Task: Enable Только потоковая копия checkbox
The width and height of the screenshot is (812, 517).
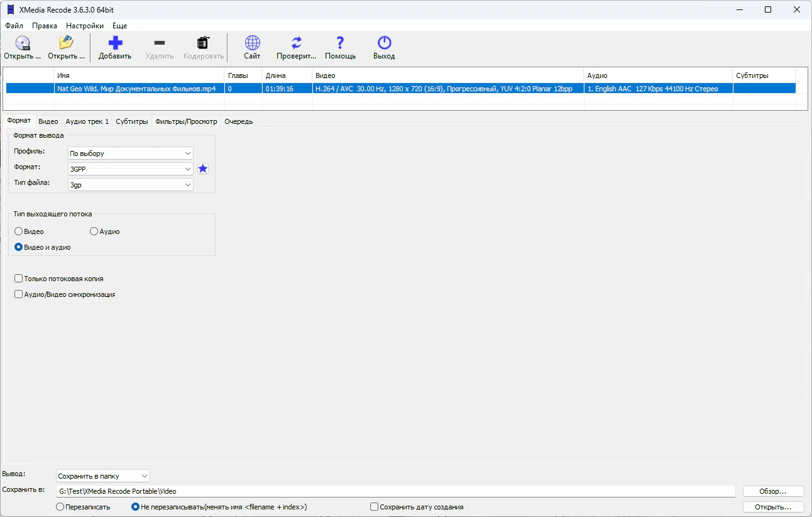Action: [x=18, y=279]
